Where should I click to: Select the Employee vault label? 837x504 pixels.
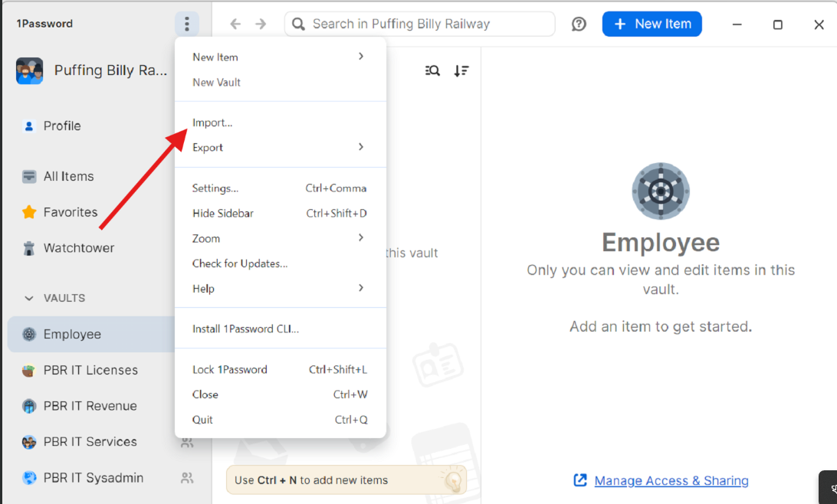(72, 335)
